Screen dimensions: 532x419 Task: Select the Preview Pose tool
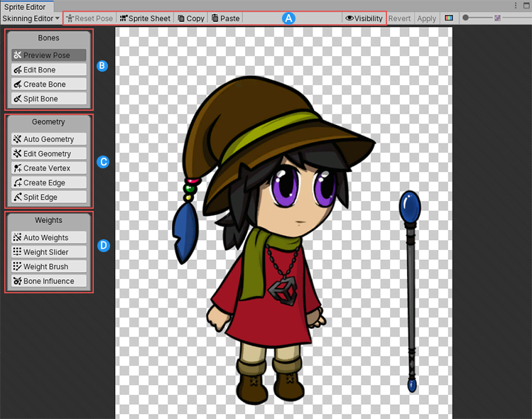tap(48, 55)
